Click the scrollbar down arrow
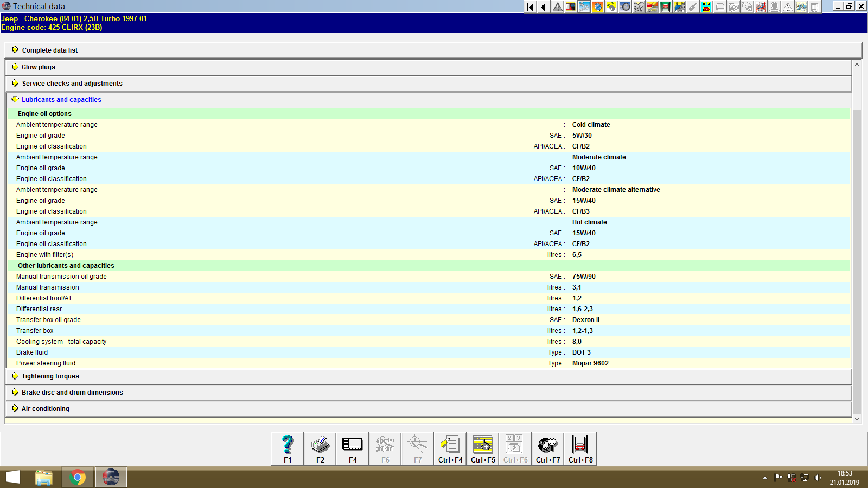This screenshot has width=868, height=488. tap(856, 419)
